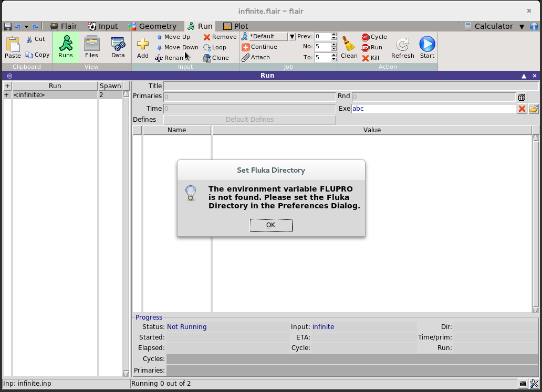
Task: Close the Run panel
Action: point(535,76)
